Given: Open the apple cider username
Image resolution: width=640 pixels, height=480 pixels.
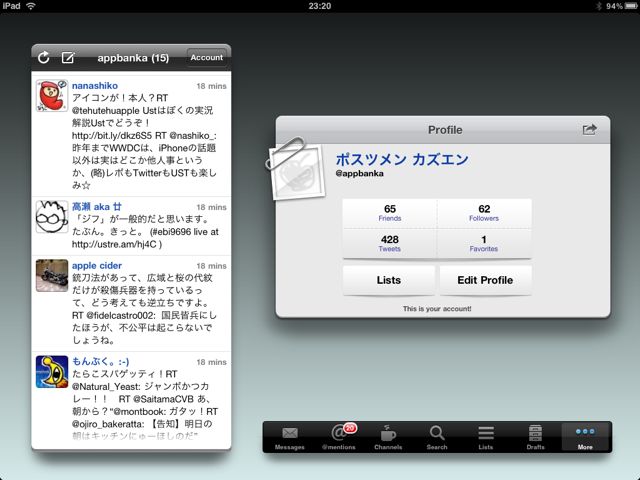Looking at the screenshot, I should point(97,266).
